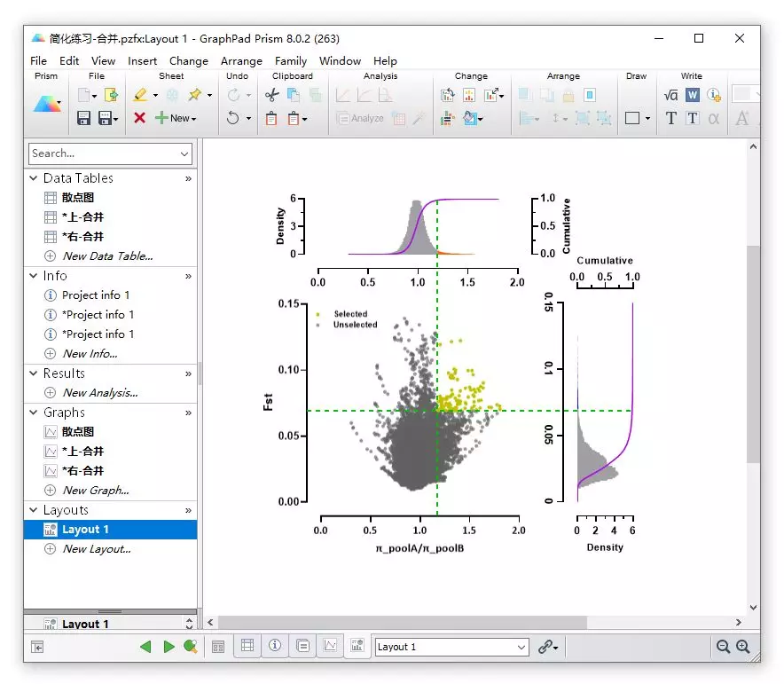This screenshot has height=684, width=784.
Task: Open the Search box dropdown arrow
Action: coord(184,153)
